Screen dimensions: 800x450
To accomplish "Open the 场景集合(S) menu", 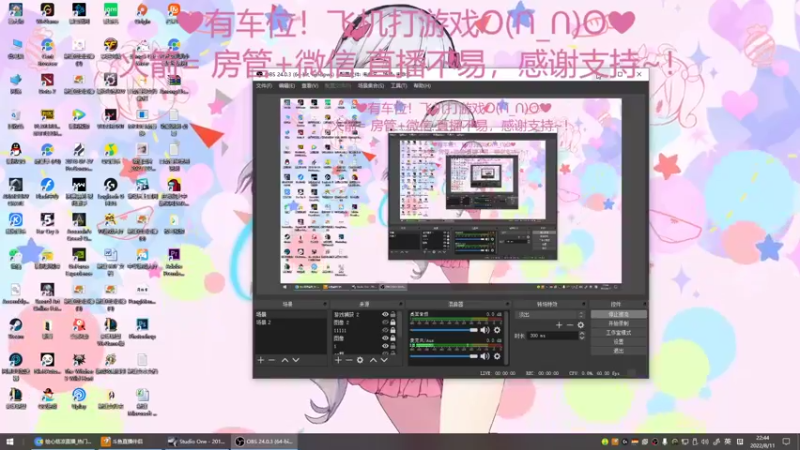I will [371, 86].
